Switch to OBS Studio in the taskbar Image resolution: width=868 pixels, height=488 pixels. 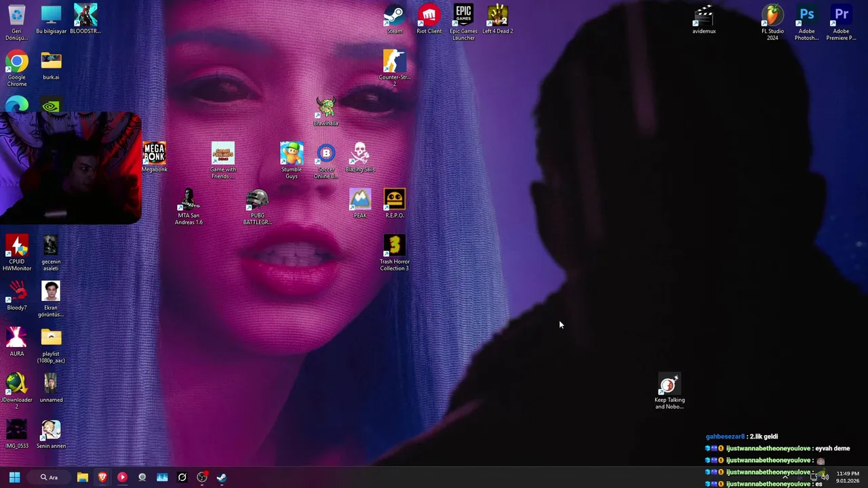coord(202,477)
